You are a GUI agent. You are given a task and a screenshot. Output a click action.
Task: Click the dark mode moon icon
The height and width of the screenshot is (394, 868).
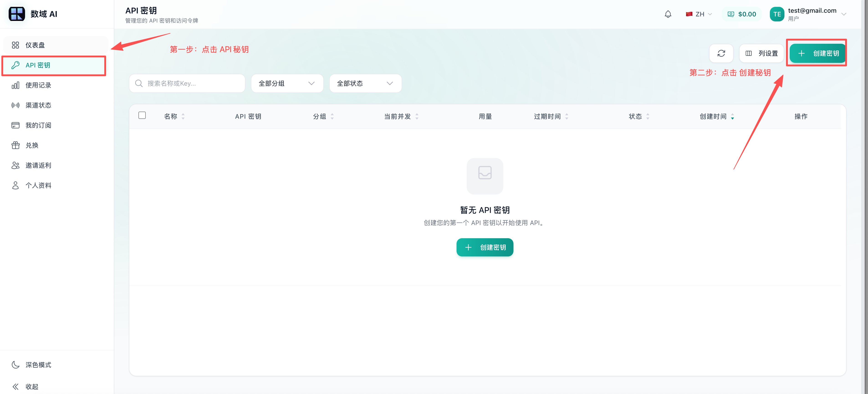click(x=15, y=365)
